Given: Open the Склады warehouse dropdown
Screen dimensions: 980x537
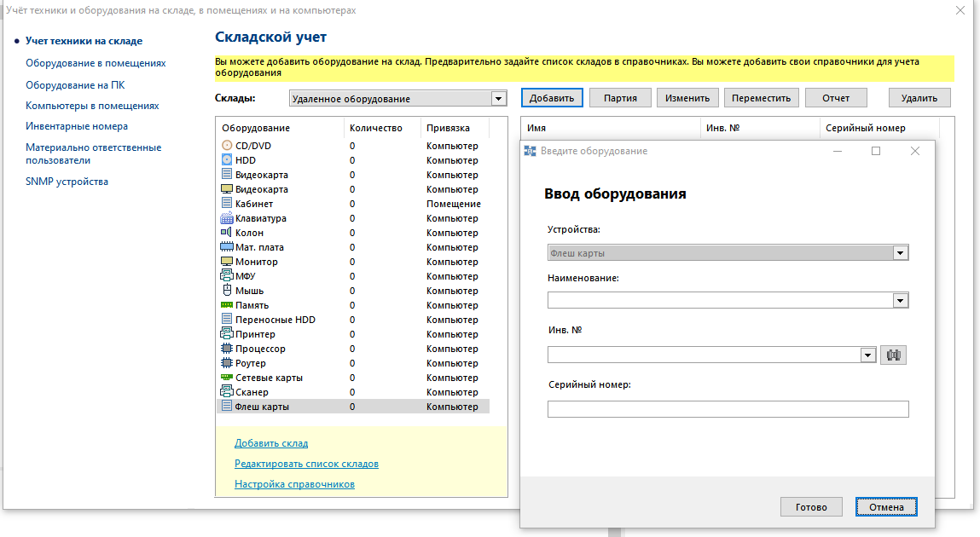Looking at the screenshot, I should [x=498, y=99].
